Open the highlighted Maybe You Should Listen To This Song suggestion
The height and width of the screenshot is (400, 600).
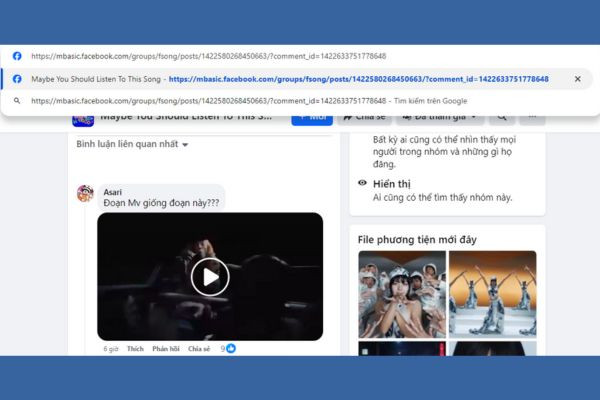[x=297, y=79]
